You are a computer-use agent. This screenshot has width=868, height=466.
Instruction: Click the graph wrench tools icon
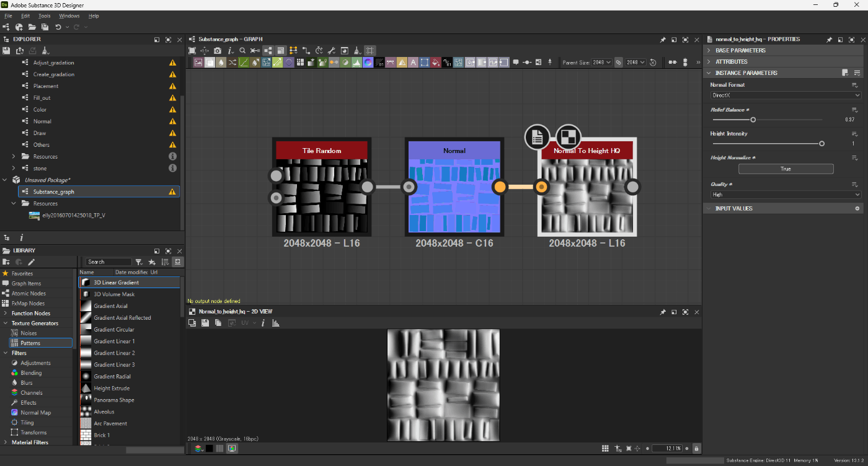click(332, 51)
